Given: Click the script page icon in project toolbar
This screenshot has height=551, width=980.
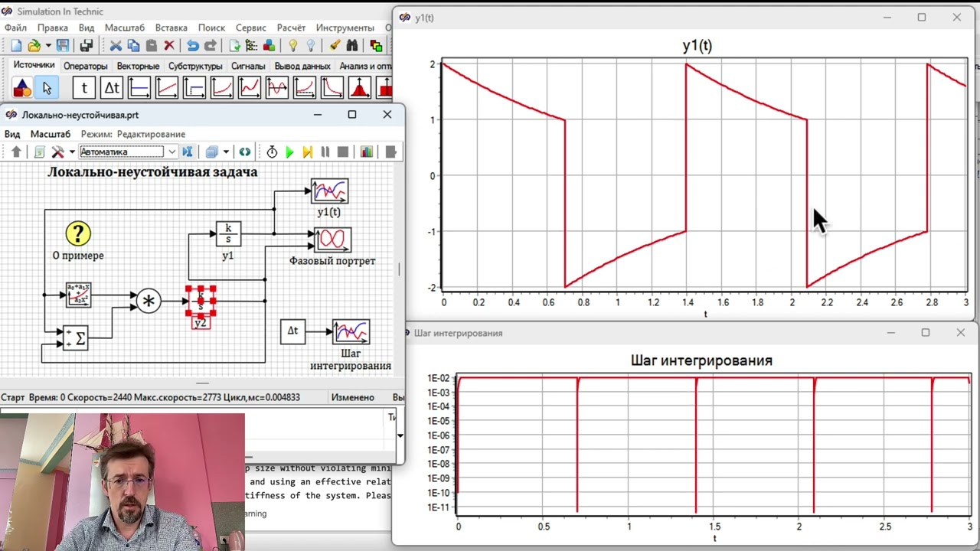Looking at the screenshot, I should 40,152.
